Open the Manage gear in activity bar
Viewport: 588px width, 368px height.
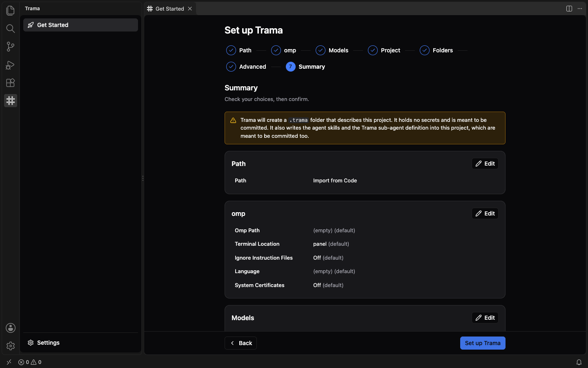[x=11, y=346]
